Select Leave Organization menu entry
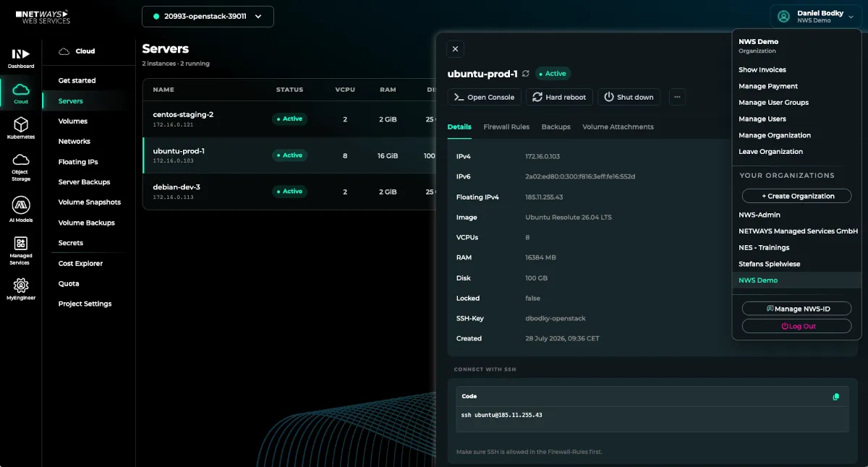 point(770,152)
